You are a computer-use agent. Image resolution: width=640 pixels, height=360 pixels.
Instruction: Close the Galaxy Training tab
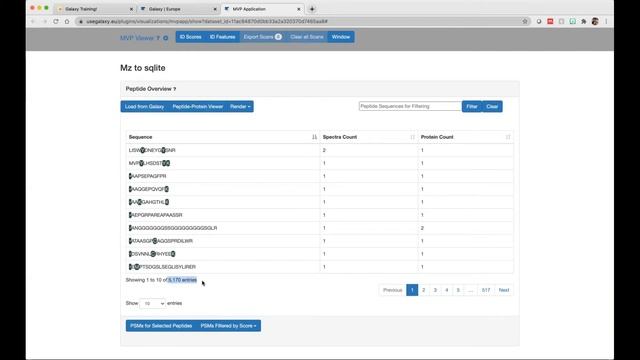[131, 9]
